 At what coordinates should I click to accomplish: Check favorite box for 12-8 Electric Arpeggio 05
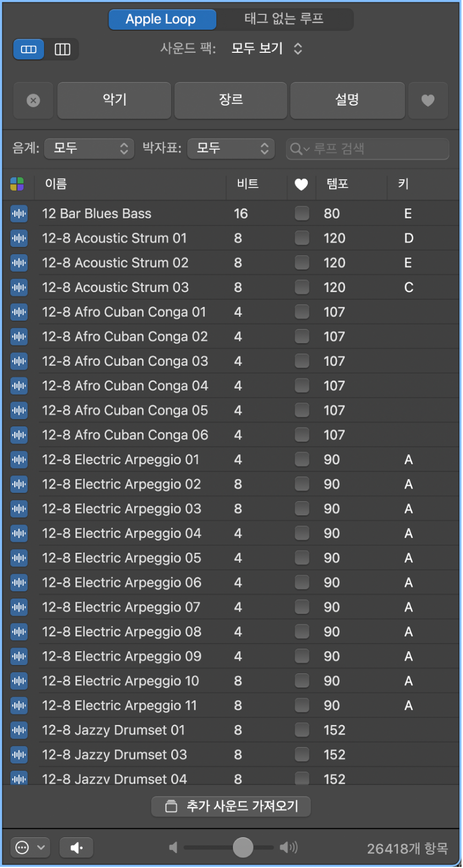(302, 558)
